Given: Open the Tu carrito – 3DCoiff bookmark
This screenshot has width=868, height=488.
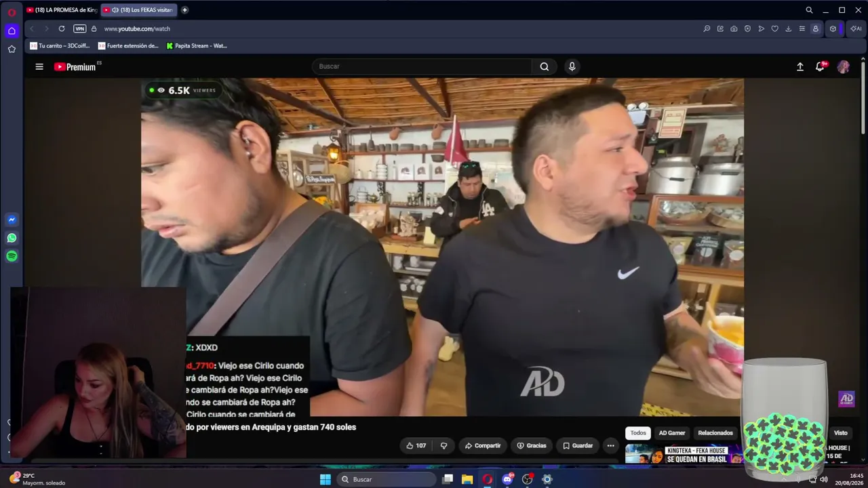Looking at the screenshot, I should pos(60,46).
